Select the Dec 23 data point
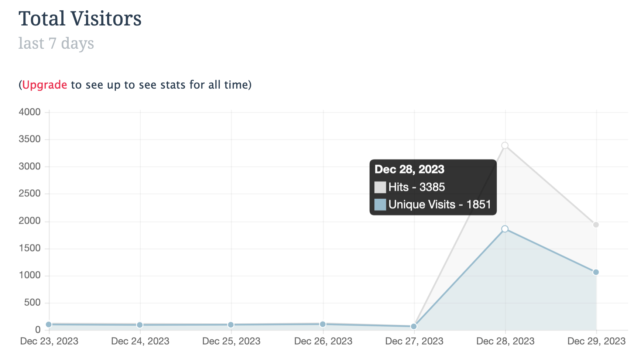The image size is (644, 364). (48, 324)
